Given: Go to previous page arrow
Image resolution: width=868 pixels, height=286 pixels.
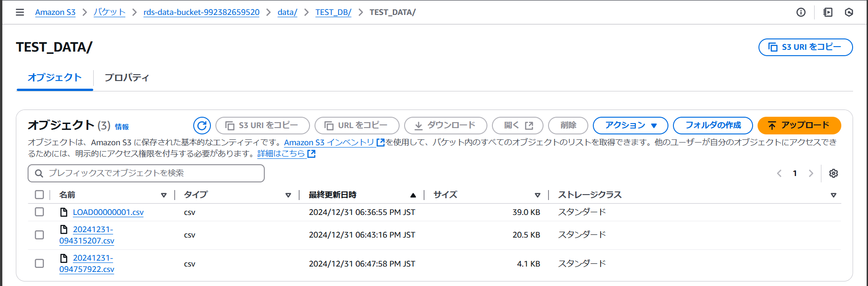Looking at the screenshot, I should pos(779,173).
